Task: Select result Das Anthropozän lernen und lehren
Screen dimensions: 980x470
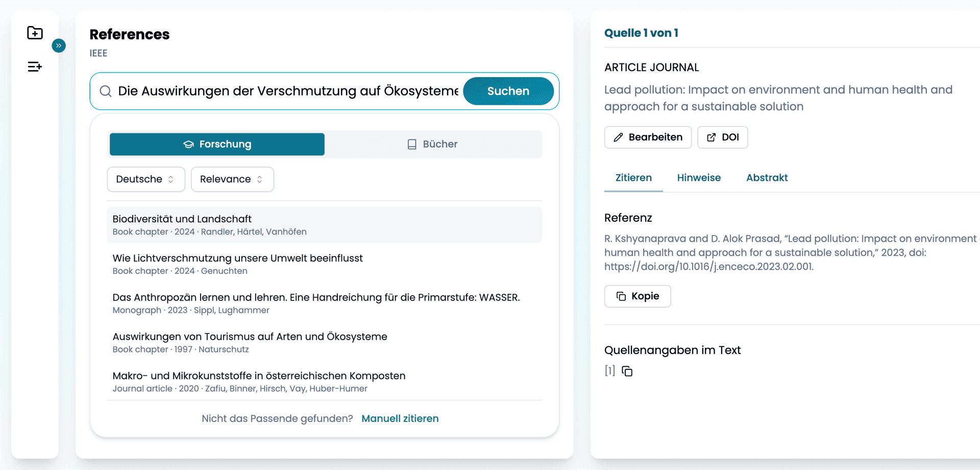Action: click(325, 303)
